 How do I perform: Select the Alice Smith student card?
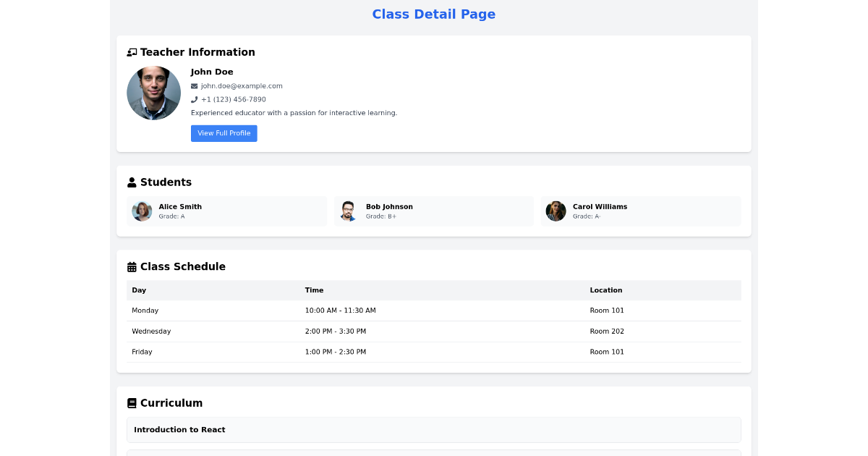(227, 211)
